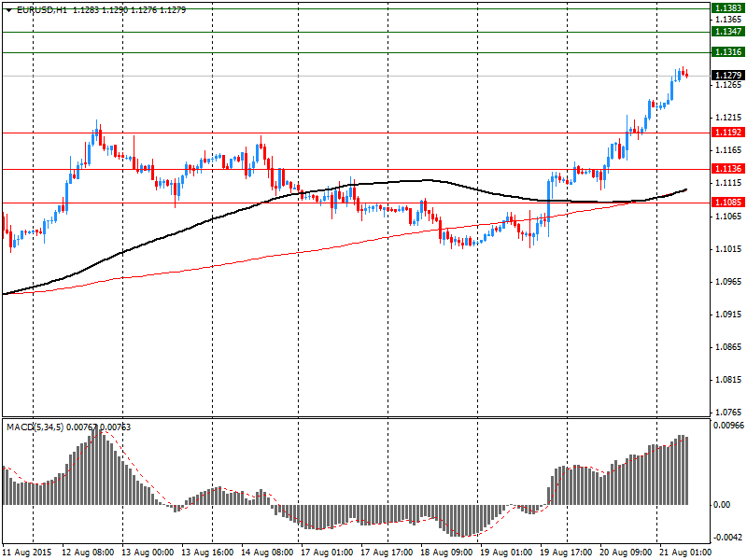This screenshot has width=747, height=560.
Task: Click the MACD scale zero value 0.00
Action: [x=722, y=504]
